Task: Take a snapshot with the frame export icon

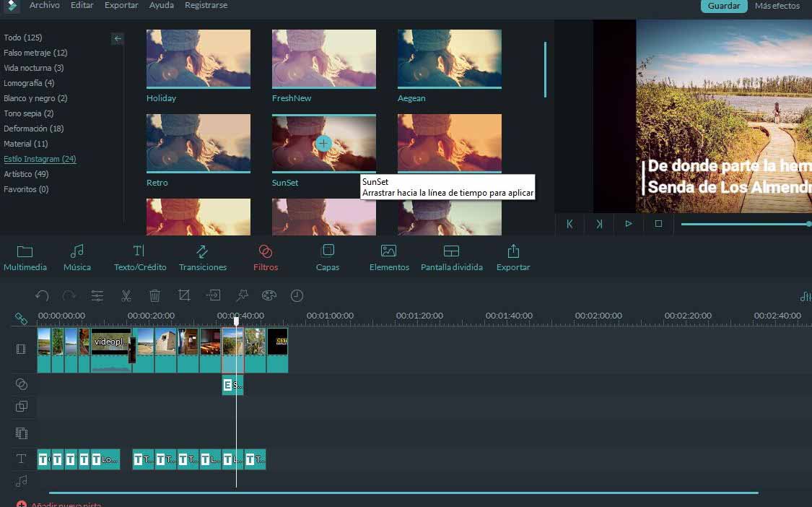Action: click(212, 295)
